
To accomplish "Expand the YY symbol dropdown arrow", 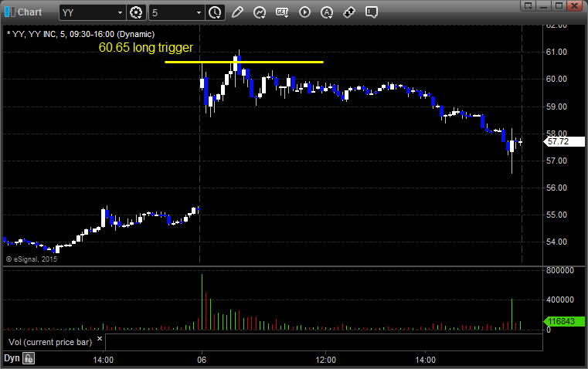I will 120,12.
